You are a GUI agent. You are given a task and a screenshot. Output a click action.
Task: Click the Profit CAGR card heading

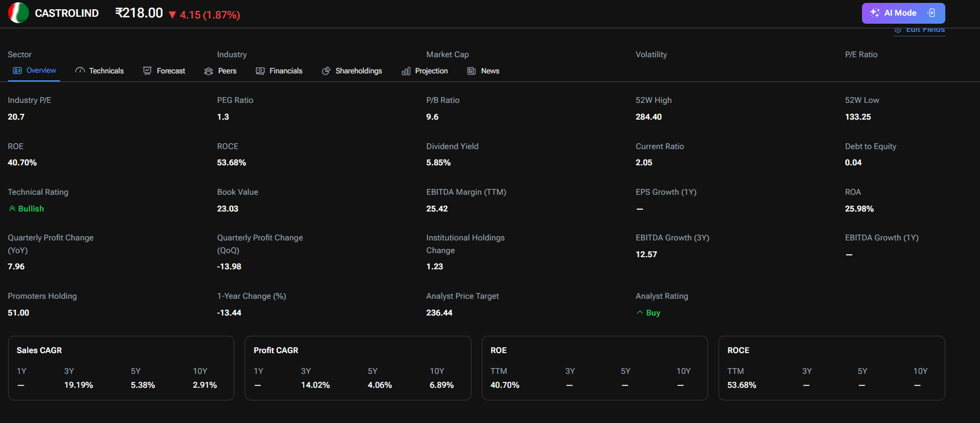pos(276,350)
